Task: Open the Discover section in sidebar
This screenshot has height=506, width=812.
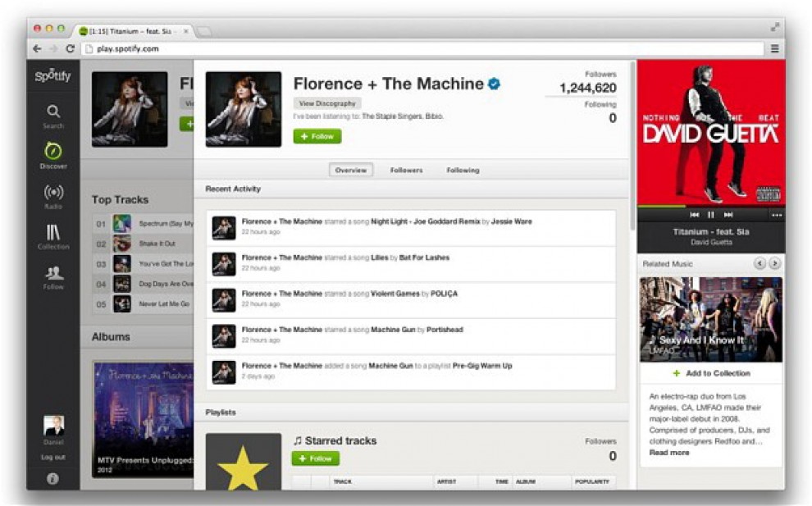Action: pyautogui.click(x=53, y=156)
